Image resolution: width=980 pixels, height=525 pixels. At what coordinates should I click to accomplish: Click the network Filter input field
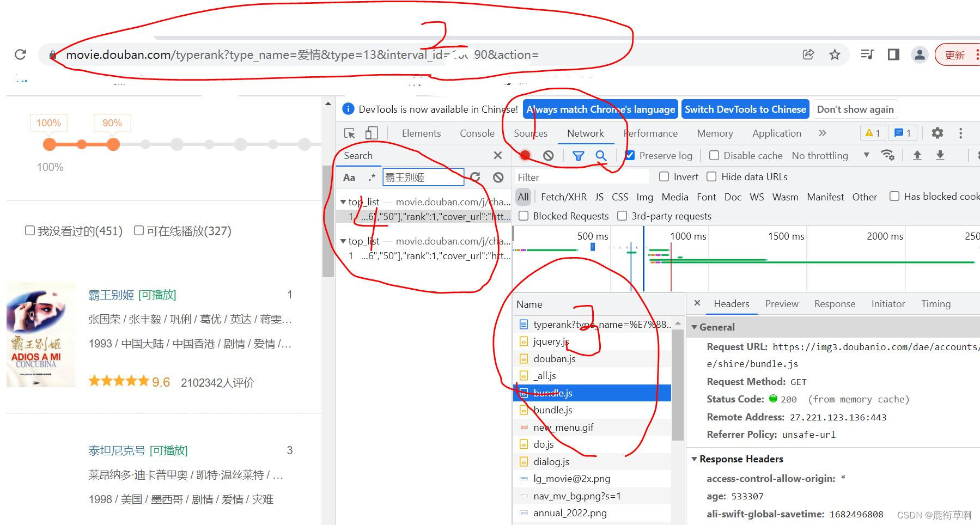(582, 177)
